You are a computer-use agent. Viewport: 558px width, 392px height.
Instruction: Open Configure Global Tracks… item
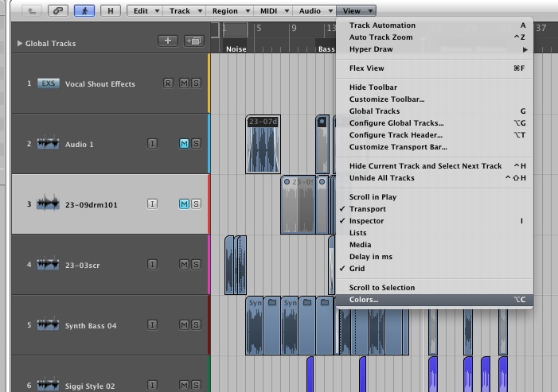point(435,123)
